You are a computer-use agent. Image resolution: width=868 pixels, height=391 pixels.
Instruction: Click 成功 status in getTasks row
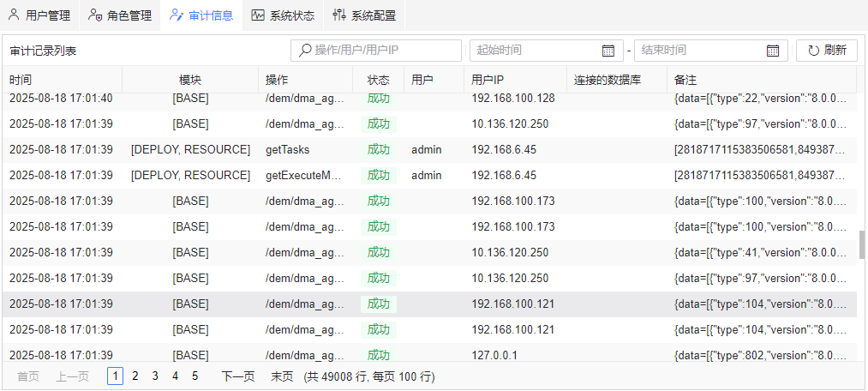pos(379,149)
